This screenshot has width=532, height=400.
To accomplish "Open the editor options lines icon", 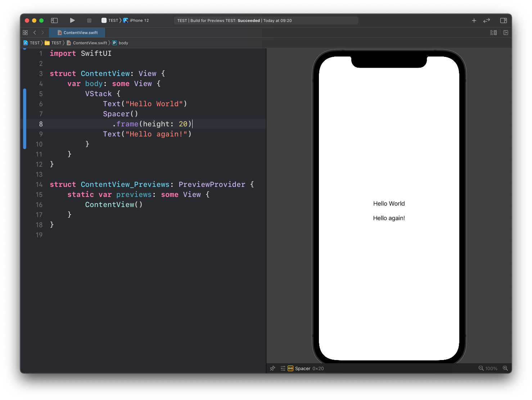I will (x=493, y=32).
